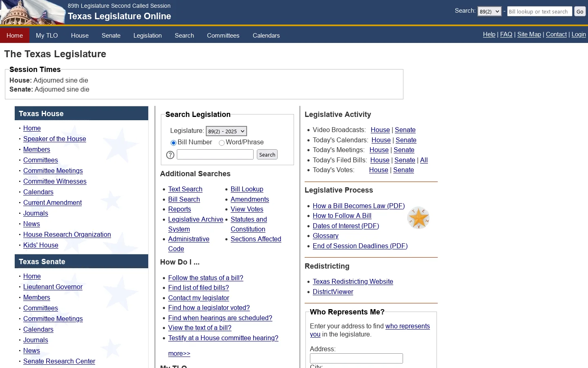Viewport: 588px width, 368px height.
Task: Open End of Session Deadlines PDF
Action: (x=360, y=246)
